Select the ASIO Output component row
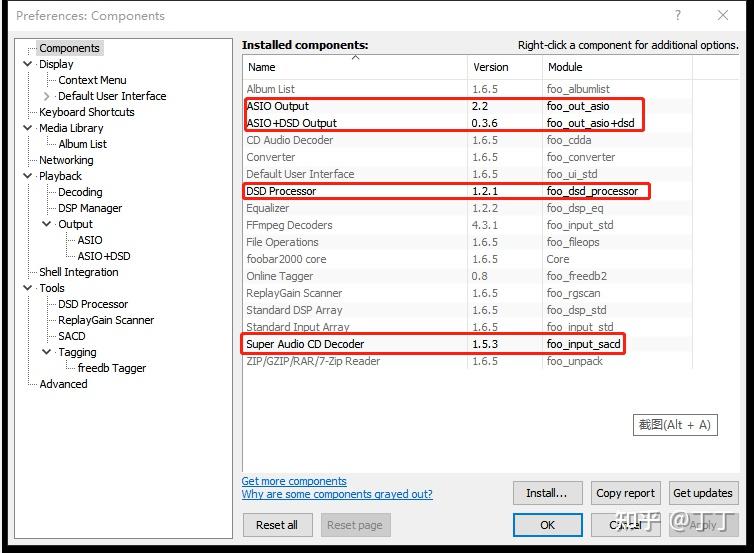This screenshot has height=553, width=754. point(467,106)
